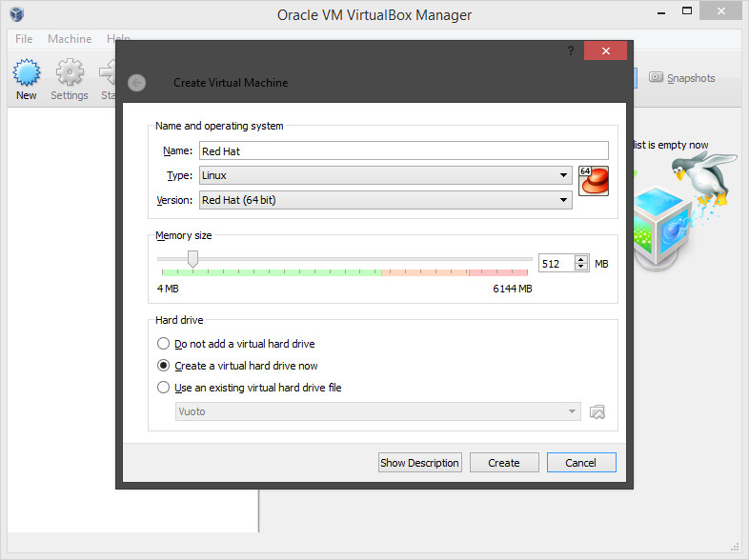This screenshot has height=560, width=749.
Task: Click the VirtualBox penguin welcome image
Action: coord(684,210)
